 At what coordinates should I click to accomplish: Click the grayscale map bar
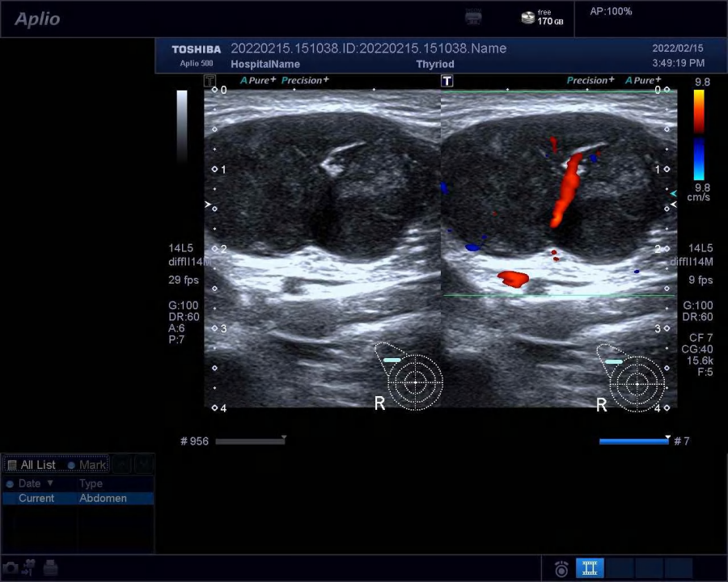[x=182, y=126]
